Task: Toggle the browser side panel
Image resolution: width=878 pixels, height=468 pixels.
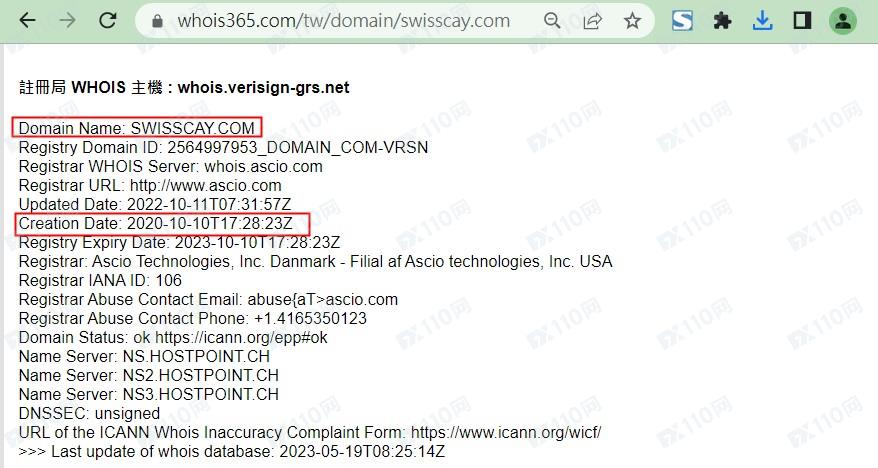Action: tap(802, 21)
